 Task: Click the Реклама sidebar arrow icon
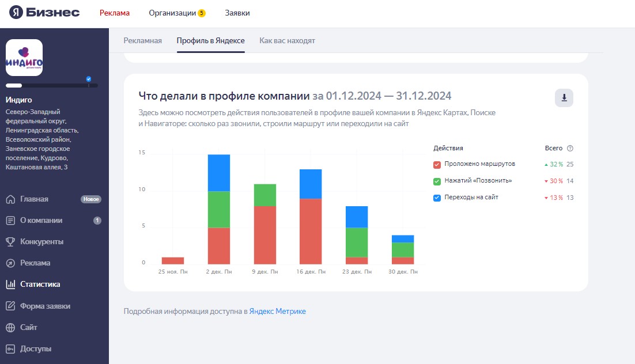(x=10, y=263)
